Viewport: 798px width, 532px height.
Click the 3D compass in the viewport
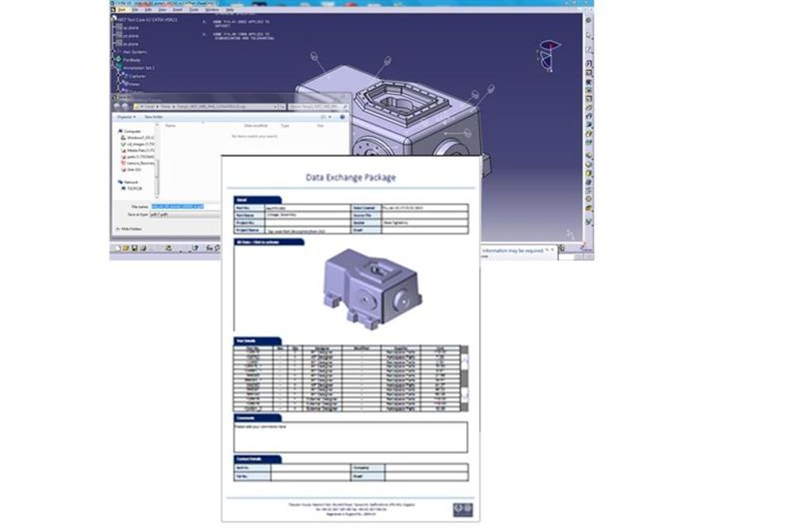549,56
